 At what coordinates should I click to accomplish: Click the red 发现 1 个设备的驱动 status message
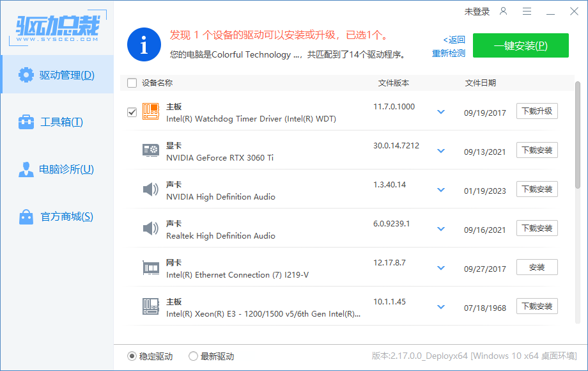point(279,35)
